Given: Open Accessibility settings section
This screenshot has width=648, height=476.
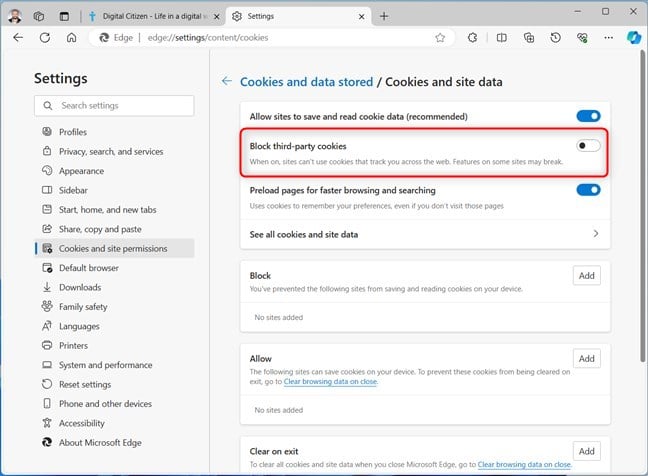Looking at the screenshot, I should (x=114, y=423).
